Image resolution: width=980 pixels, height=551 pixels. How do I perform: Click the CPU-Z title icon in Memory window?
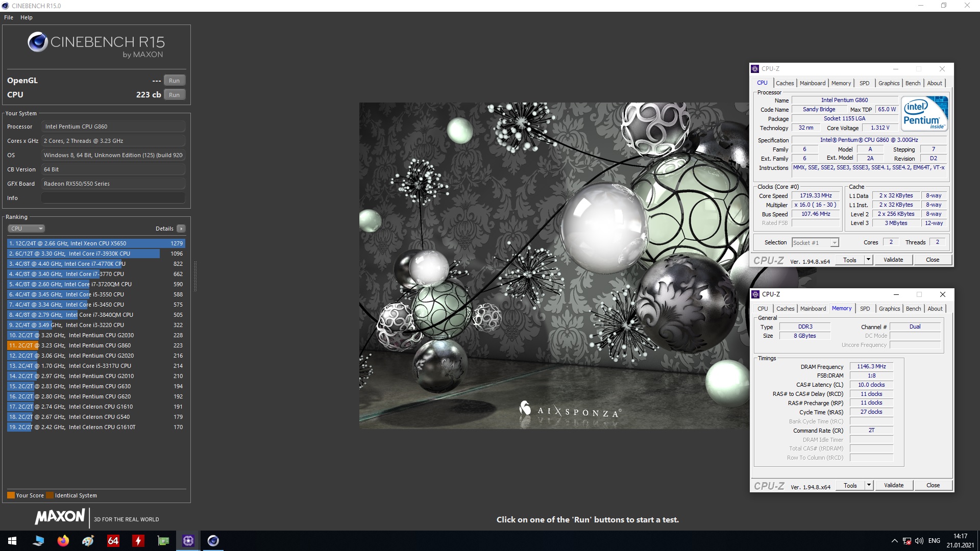tap(756, 294)
